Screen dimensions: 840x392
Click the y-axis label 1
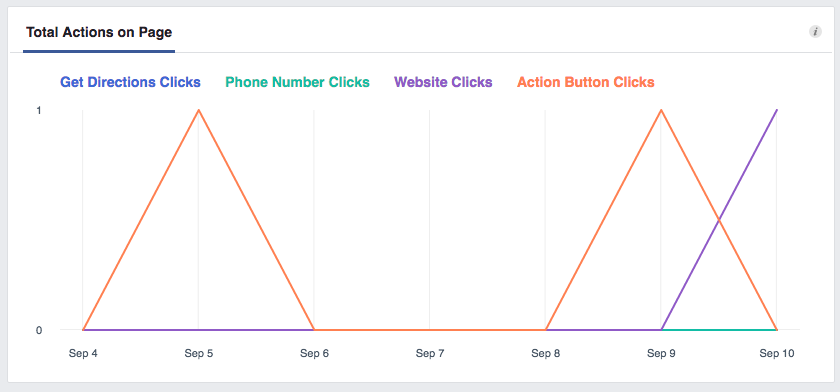point(39,110)
